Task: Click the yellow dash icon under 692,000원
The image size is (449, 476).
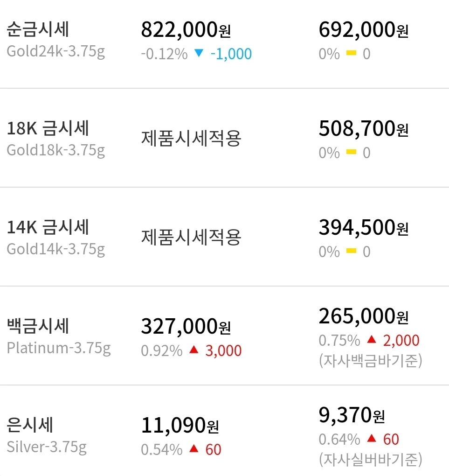Action: coord(351,53)
